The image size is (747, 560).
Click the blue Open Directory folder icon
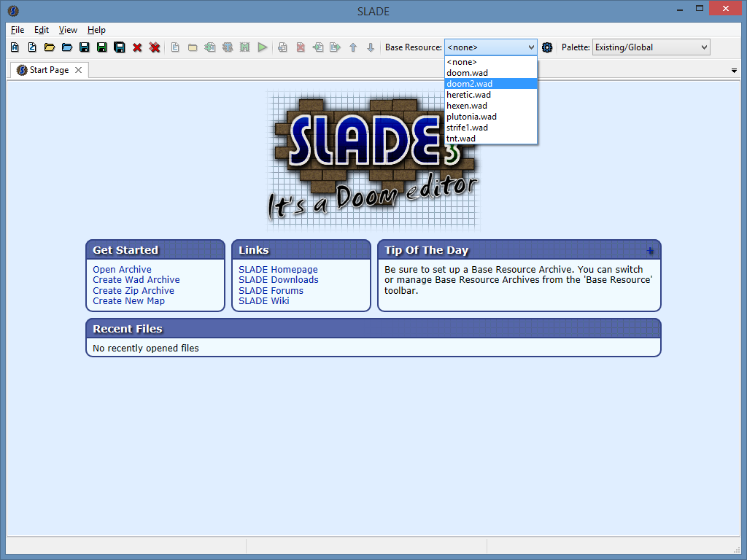point(67,47)
